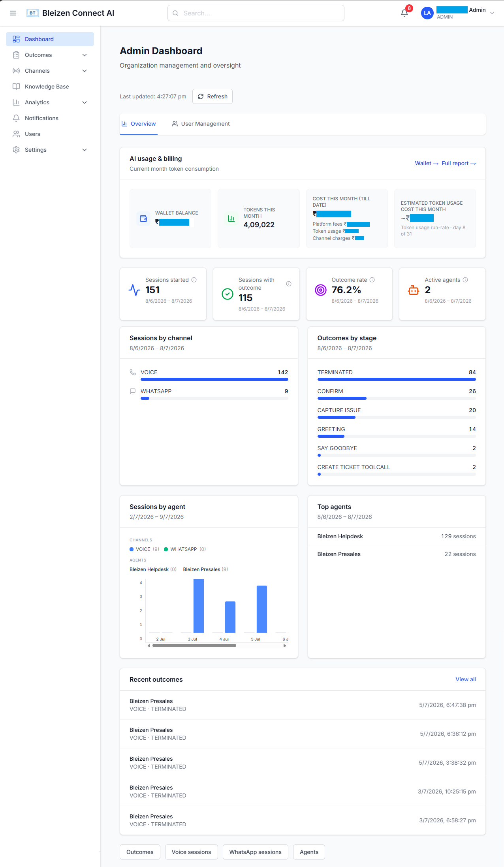Click the LA user avatar
The width and height of the screenshot is (504, 867).
[427, 13]
